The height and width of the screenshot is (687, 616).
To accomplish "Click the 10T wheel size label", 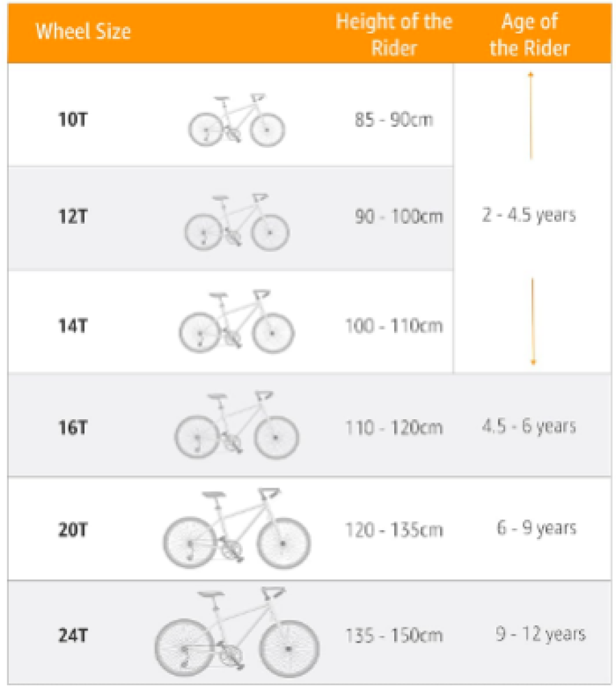I will click(x=73, y=119).
